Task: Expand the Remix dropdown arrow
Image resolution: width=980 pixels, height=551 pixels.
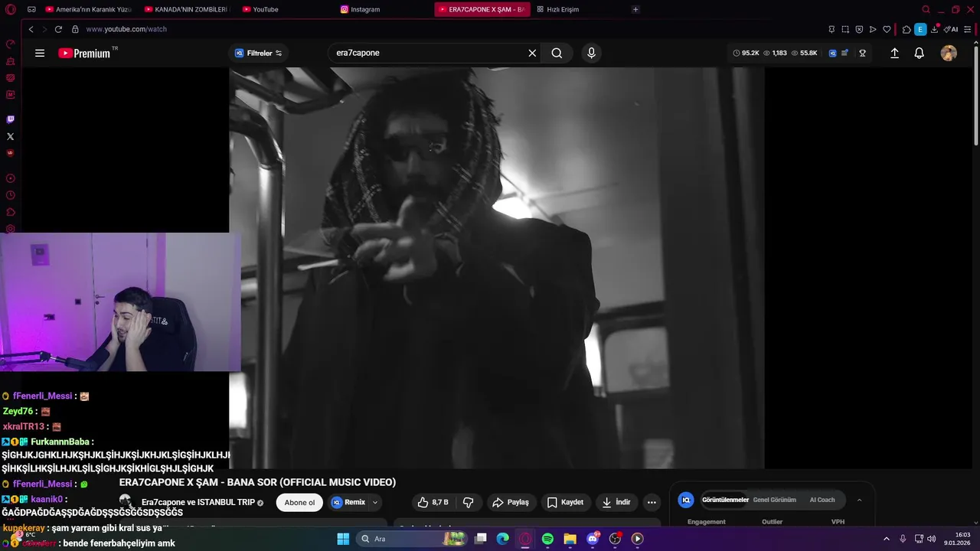Action: pyautogui.click(x=375, y=502)
